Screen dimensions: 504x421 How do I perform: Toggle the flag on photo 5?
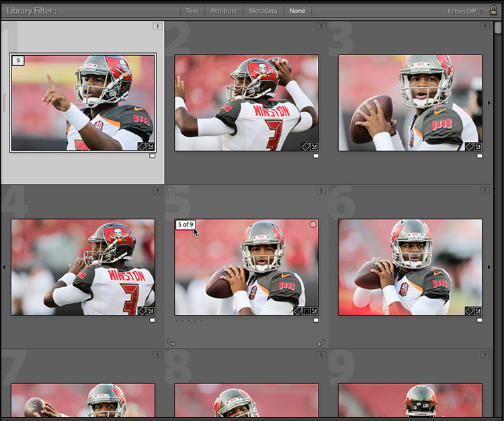point(171,190)
